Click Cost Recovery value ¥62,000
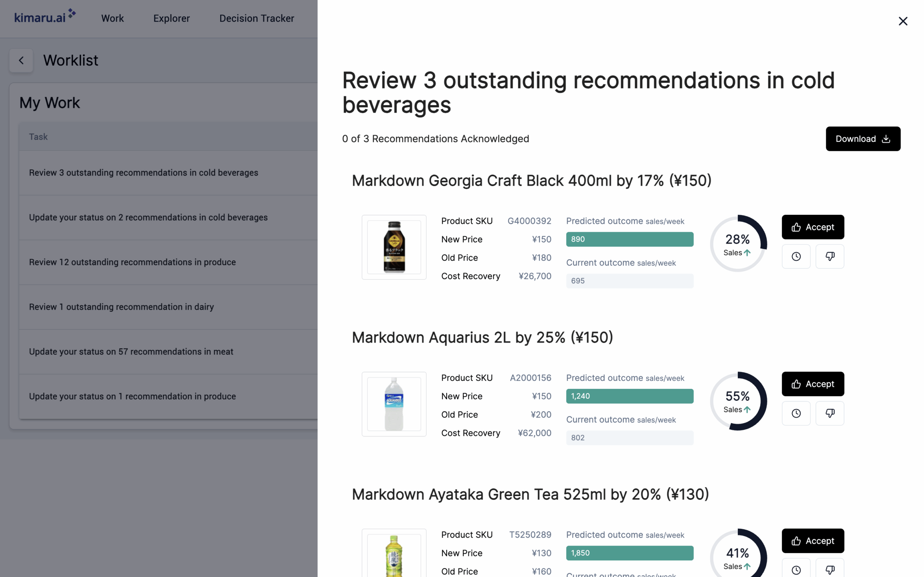924x577 pixels. 534,433
